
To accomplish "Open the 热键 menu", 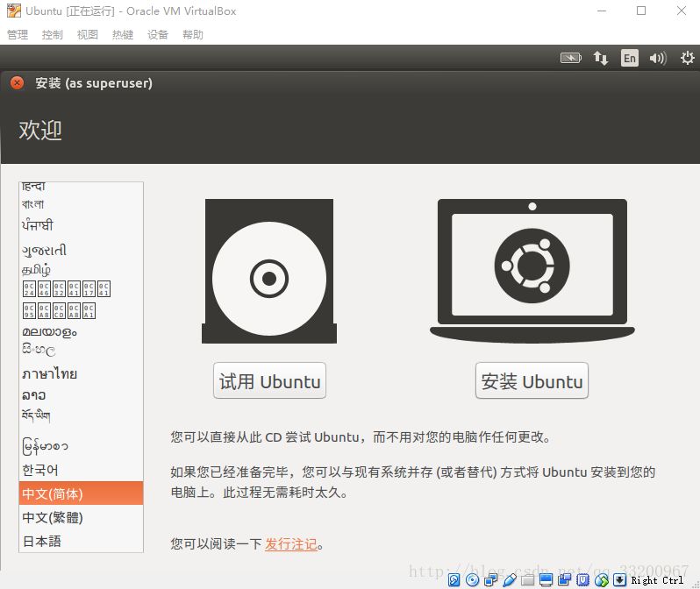I will 123,34.
